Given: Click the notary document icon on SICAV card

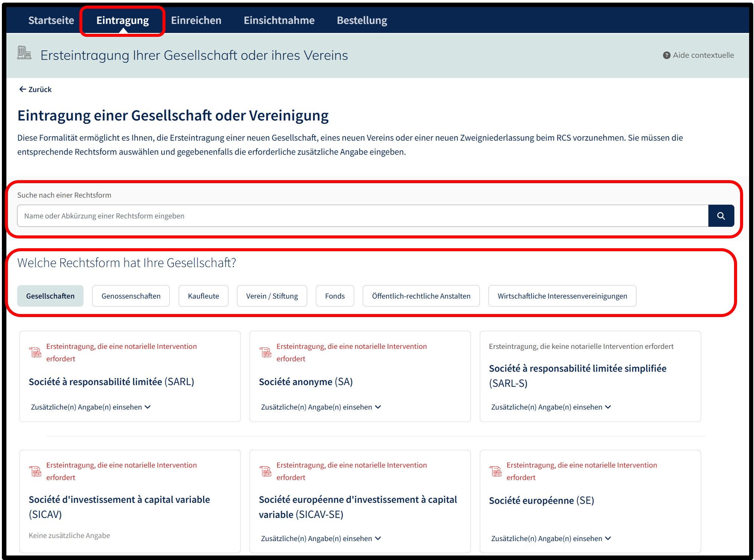Looking at the screenshot, I should coord(36,471).
